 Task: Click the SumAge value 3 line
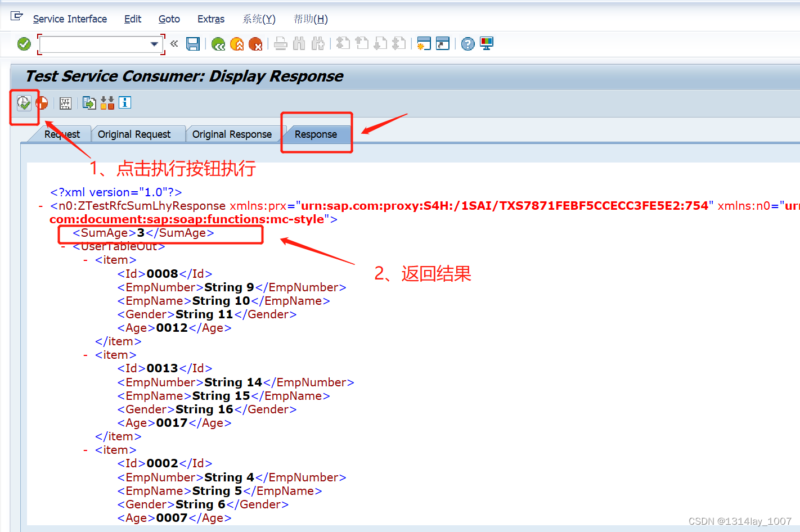point(143,233)
